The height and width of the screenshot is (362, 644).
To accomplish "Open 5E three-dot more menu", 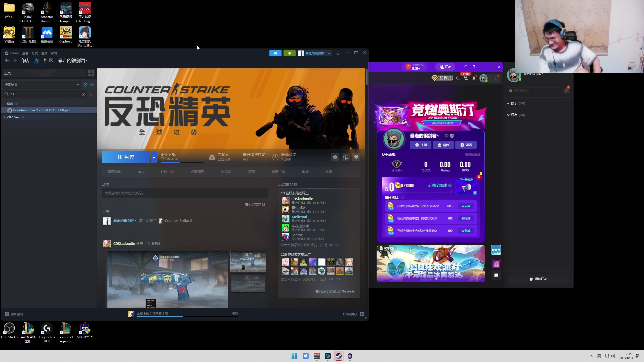I will (496, 78).
